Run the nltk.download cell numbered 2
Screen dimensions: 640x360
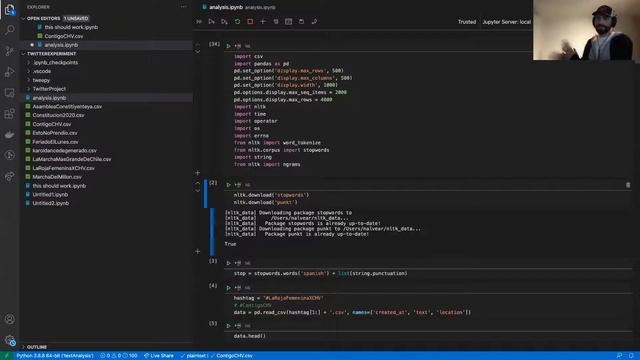click(228, 185)
